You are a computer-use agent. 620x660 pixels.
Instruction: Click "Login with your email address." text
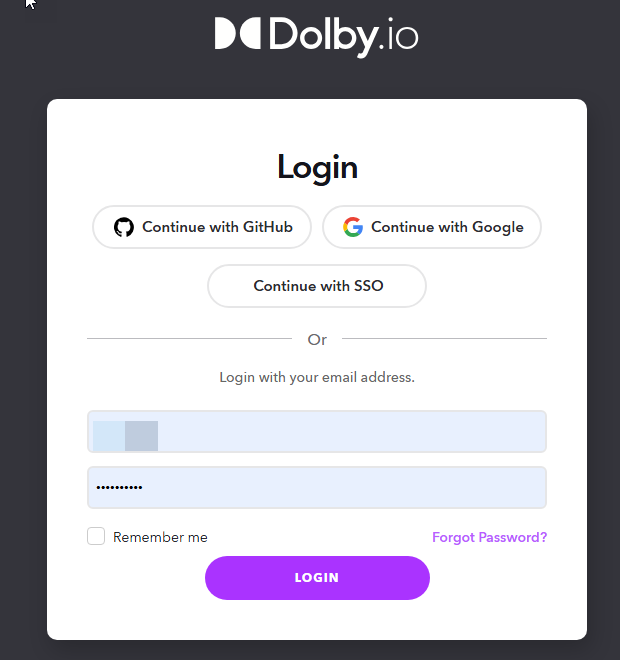pyautogui.click(x=317, y=378)
